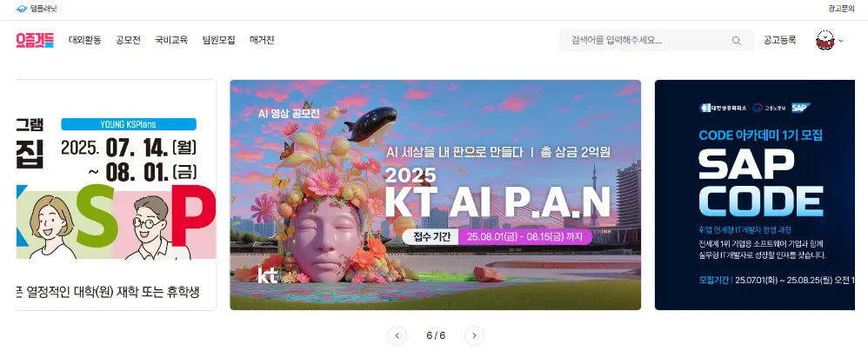Open the 대외활동 menu
Viewport: 868px width, 357px height.
[84, 40]
